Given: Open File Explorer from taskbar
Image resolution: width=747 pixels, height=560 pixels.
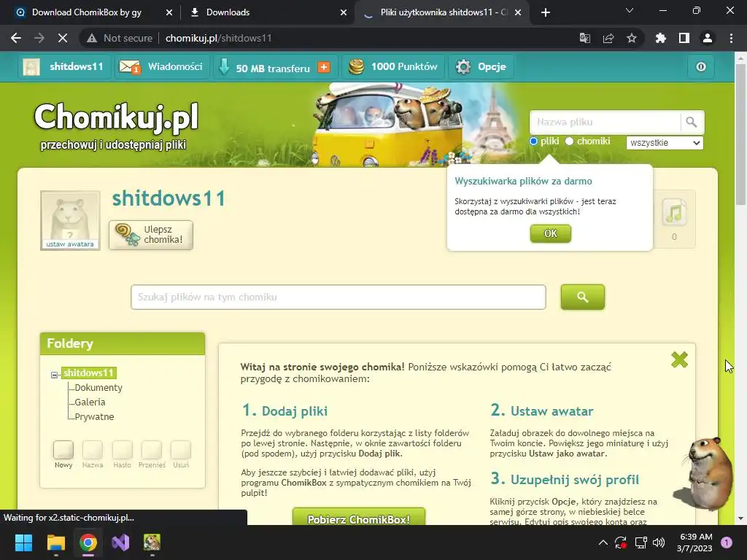Looking at the screenshot, I should click(55, 542).
